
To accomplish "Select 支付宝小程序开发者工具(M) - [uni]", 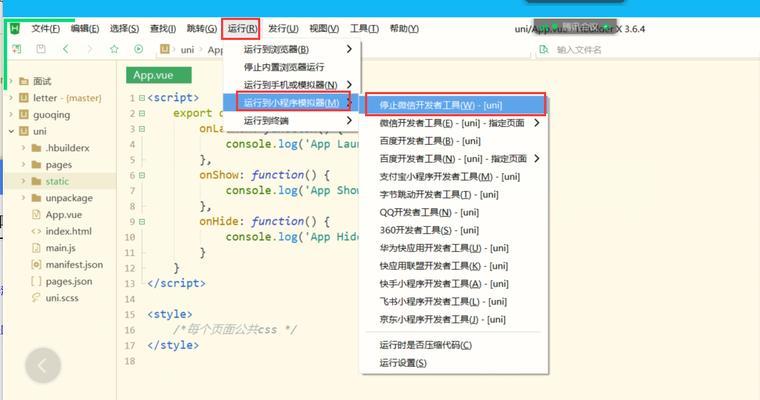I will click(455, 176).
